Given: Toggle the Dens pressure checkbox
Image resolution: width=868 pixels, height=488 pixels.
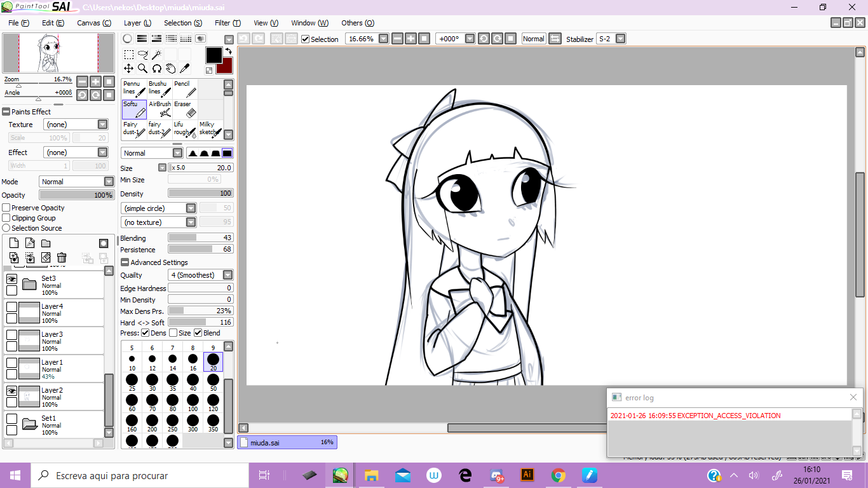Looking at the screenshot, I should pos(145,333).
